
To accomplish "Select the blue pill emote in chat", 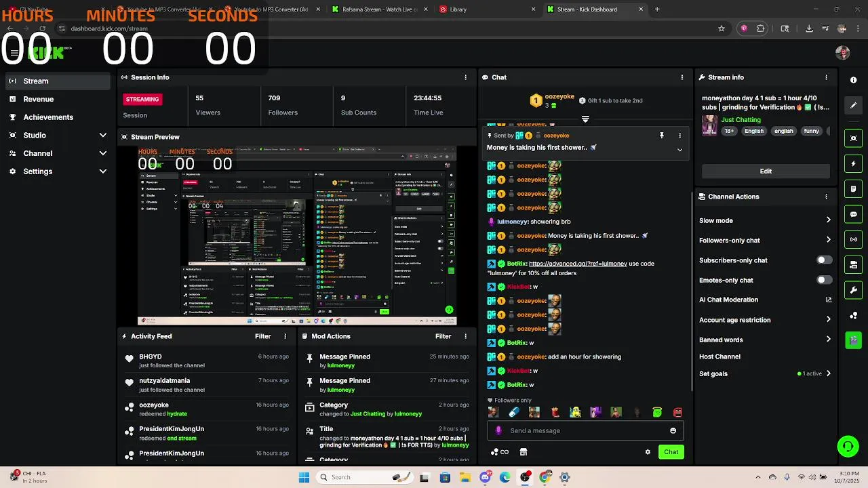I will point(513,412).
